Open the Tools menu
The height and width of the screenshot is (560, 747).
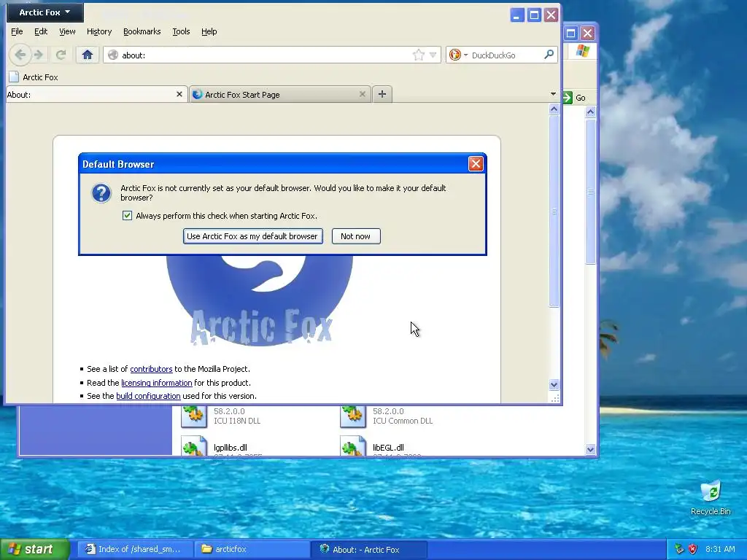[181, 31]
